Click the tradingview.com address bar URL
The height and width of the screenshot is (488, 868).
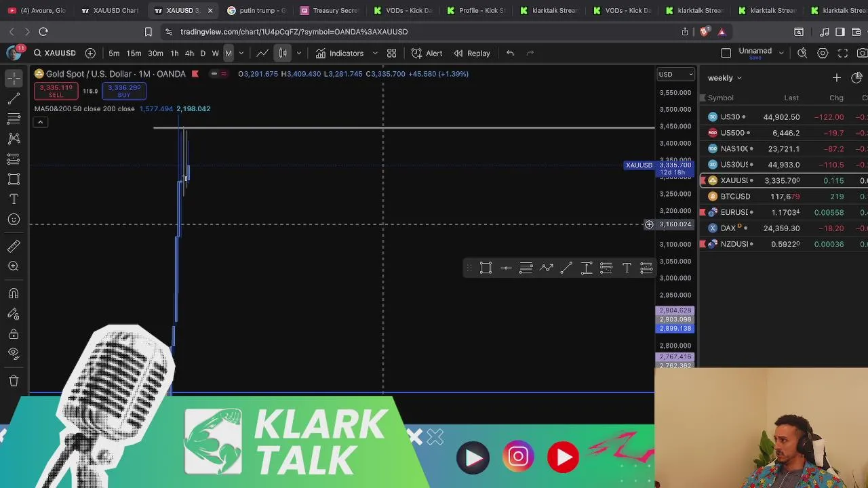[x=294, y=32]
